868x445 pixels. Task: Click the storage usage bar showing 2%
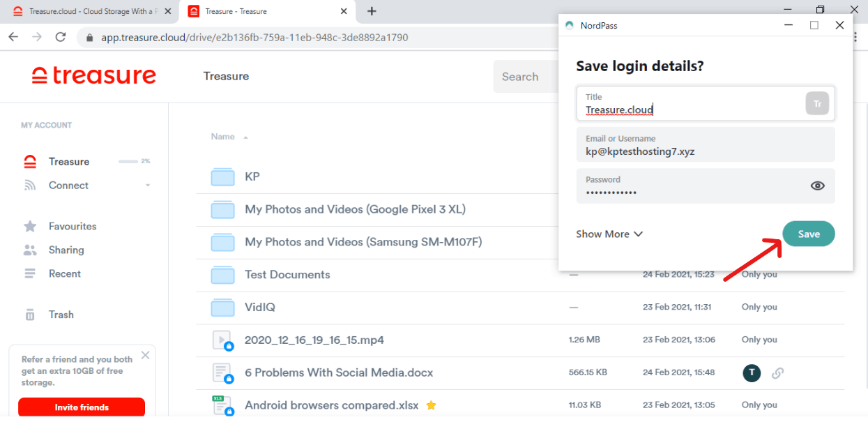[x=128, y=161]
